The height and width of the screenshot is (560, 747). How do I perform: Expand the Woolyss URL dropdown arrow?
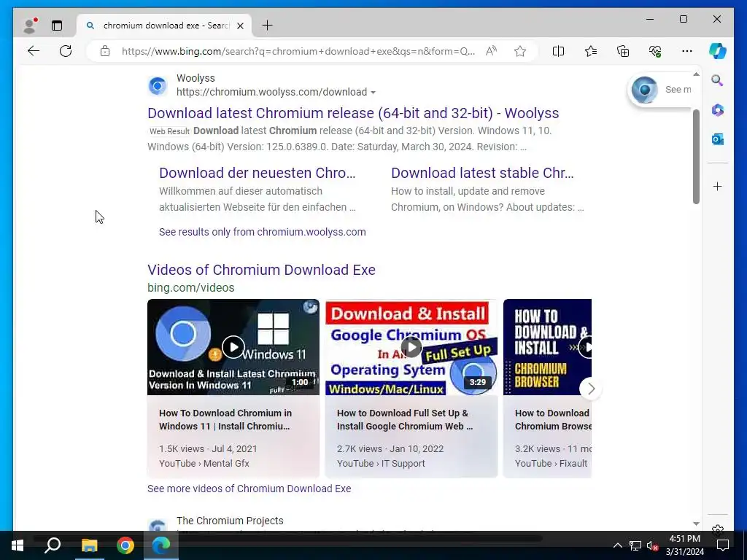point(373,93)
